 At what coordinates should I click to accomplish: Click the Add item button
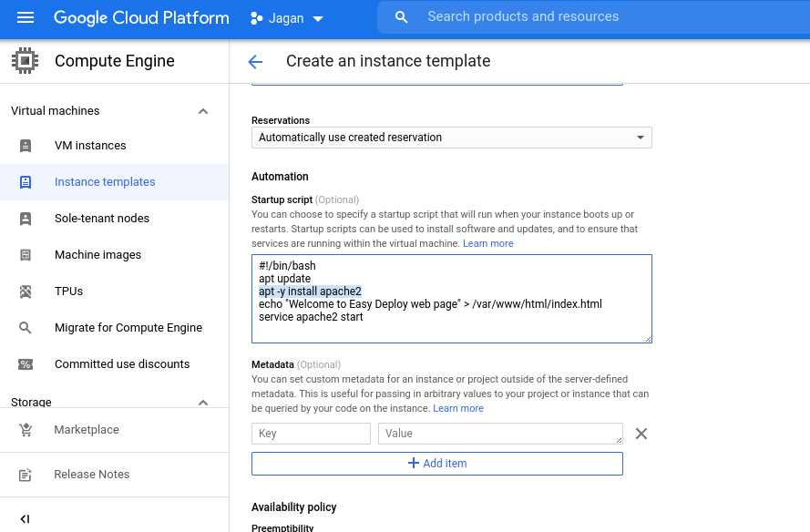pos(437,464)
